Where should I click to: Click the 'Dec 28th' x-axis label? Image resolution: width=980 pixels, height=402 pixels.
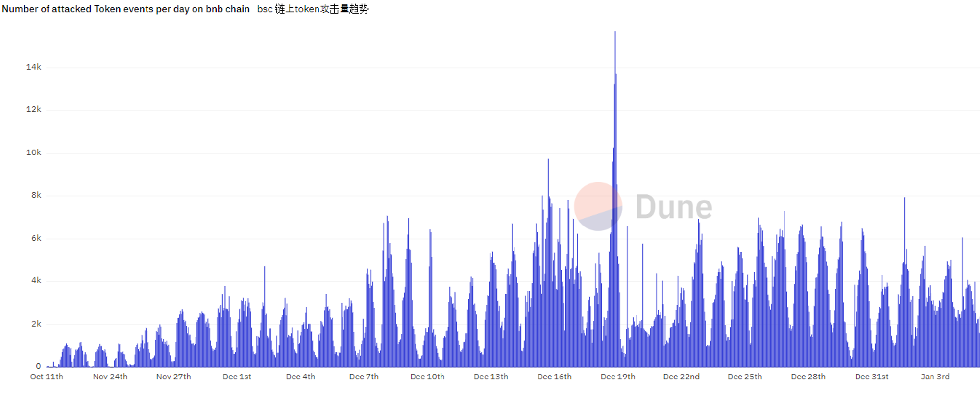tap(808, 377)
